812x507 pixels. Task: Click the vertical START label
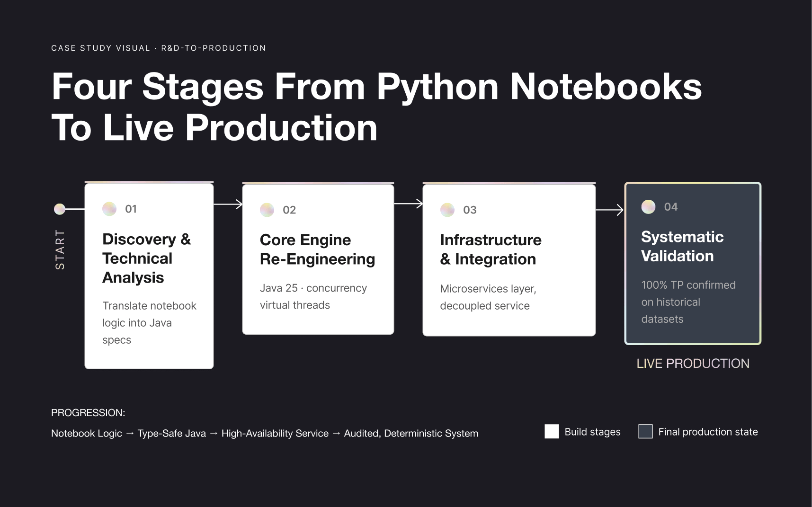[60, 249]
